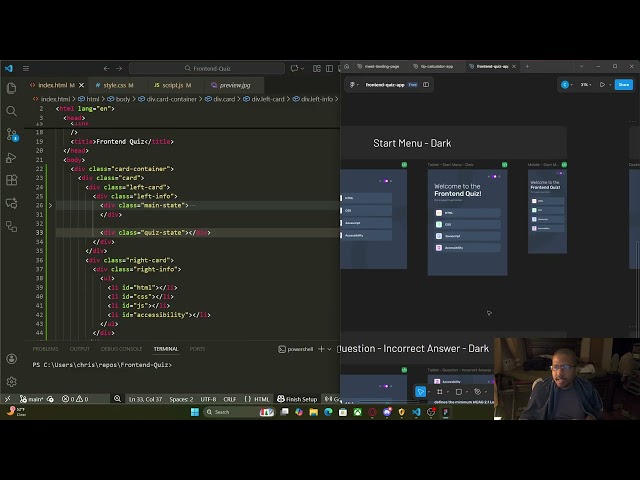
Task: Open the Extensions view in VS Code
Action: click(x=11, y=180)
